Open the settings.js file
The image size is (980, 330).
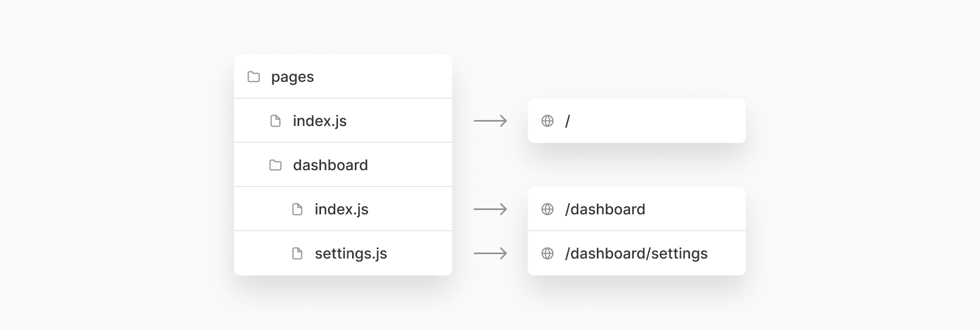click(x=351, y=254)
